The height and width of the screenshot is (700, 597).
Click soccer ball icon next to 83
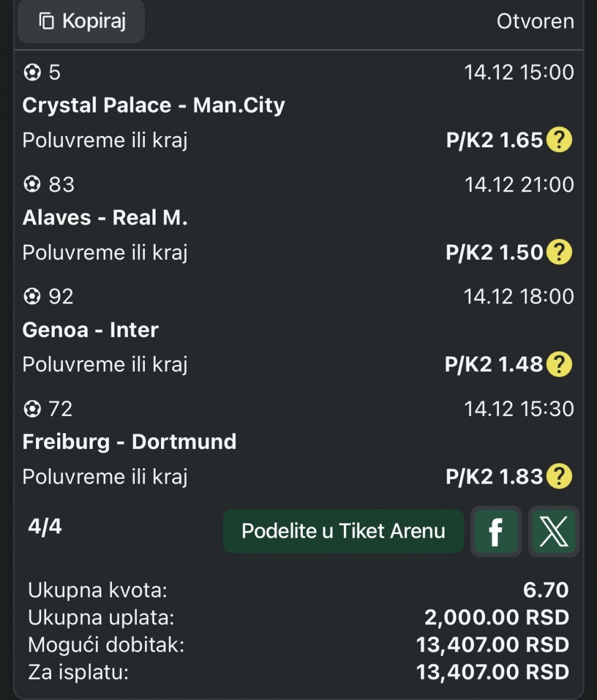32,185
